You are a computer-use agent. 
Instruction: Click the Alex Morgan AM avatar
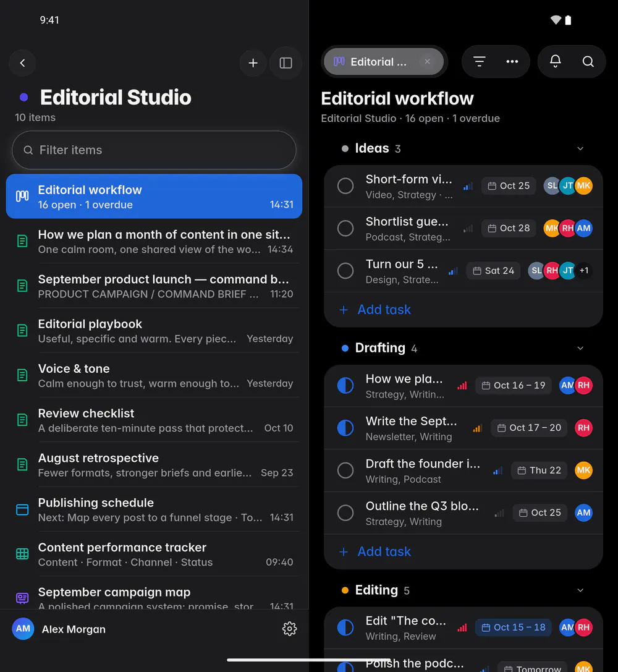23,629
